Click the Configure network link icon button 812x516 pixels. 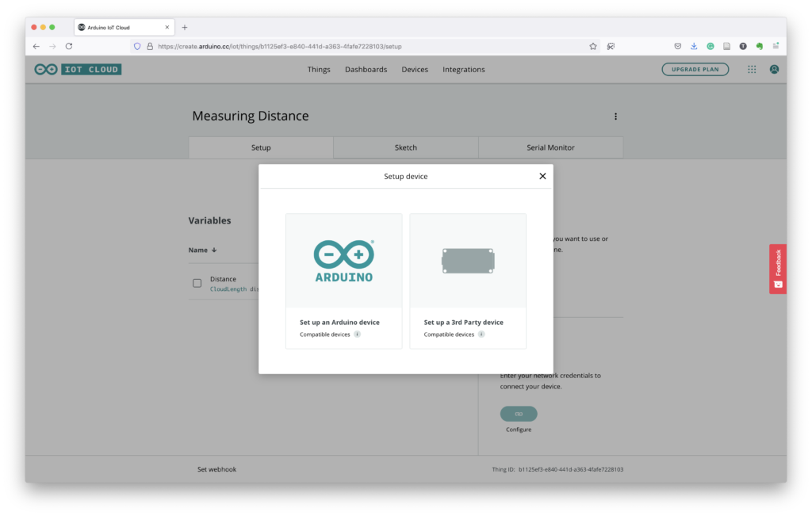[519, 414]
